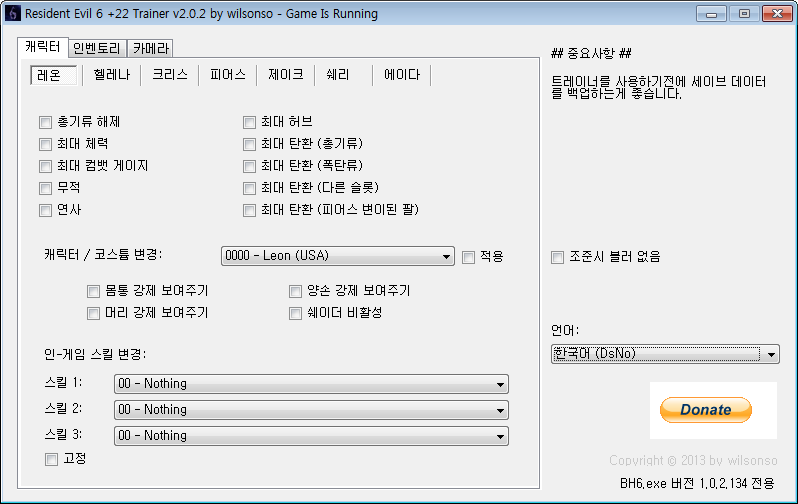Select the 레온 character tab
Screen dimensions: 798x504
[53, 75]
